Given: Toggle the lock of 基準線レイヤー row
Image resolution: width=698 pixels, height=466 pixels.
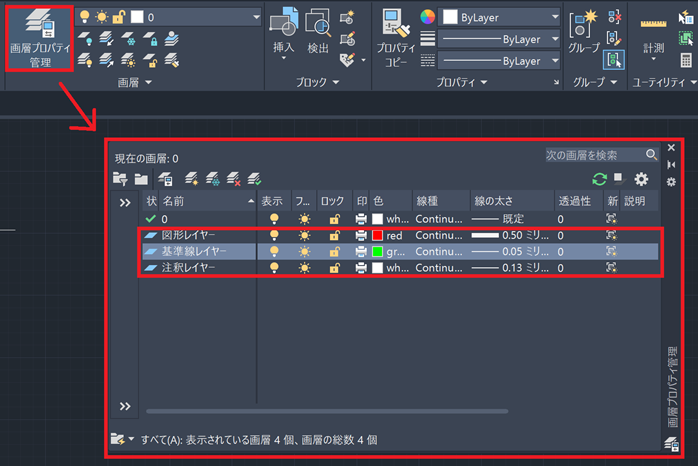Looking at the screenshot, I should pos(334,251).
